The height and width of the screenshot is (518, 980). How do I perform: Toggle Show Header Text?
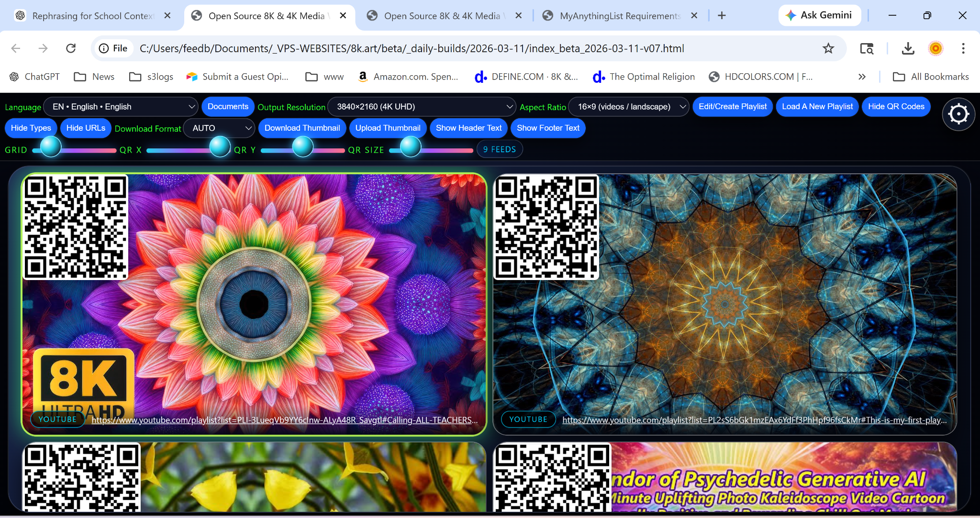click(x=469, y=128)
